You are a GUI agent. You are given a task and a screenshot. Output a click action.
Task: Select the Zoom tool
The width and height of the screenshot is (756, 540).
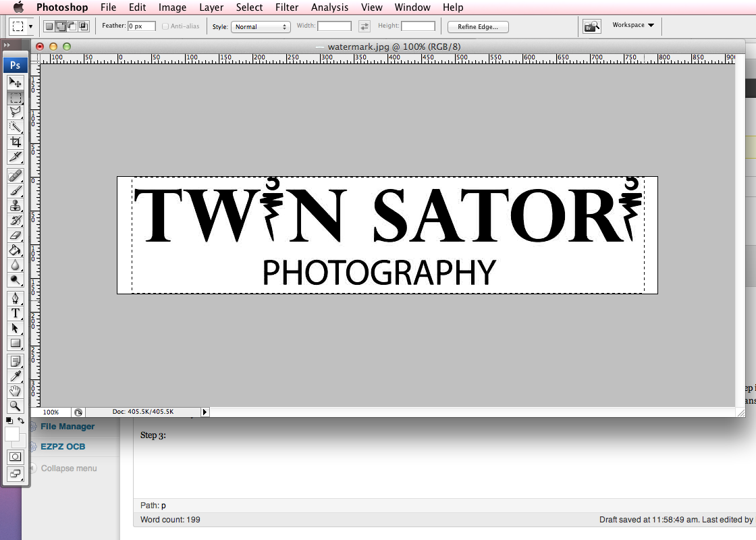pos(16,406)
